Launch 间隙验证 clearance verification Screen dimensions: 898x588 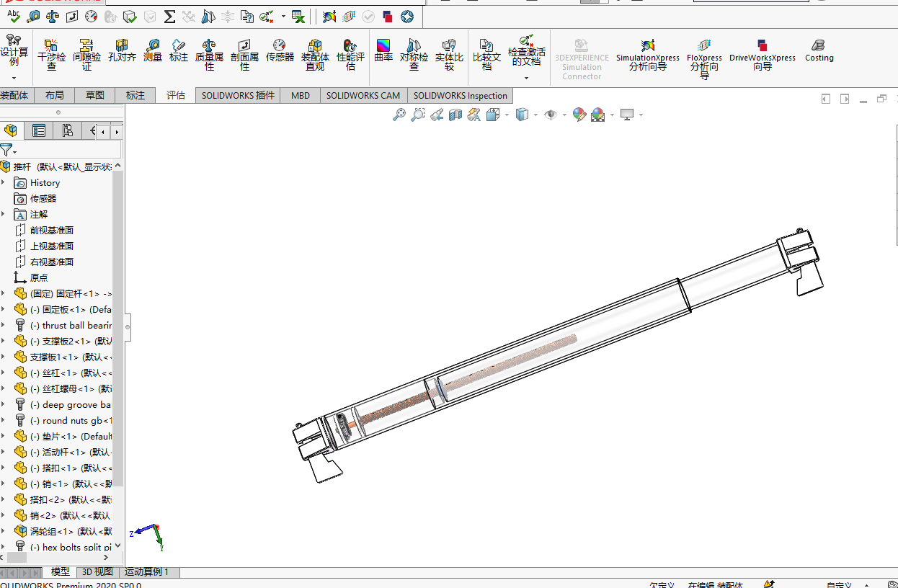pos(86,55)
